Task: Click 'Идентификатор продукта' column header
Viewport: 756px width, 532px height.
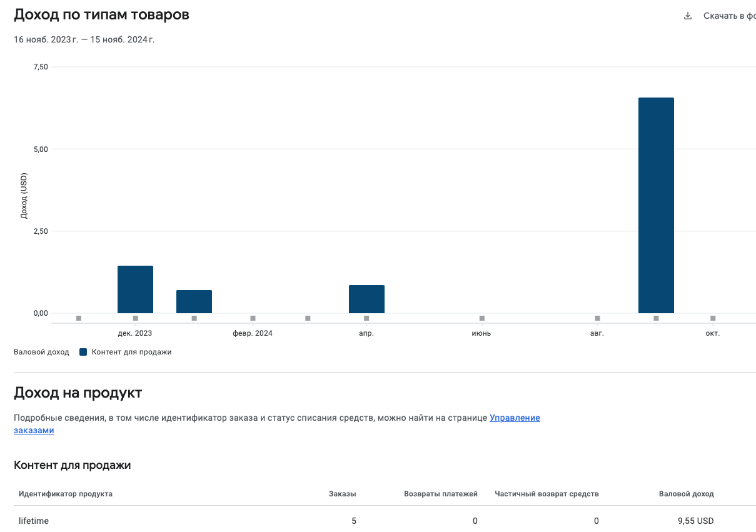Action: point(66,494)
